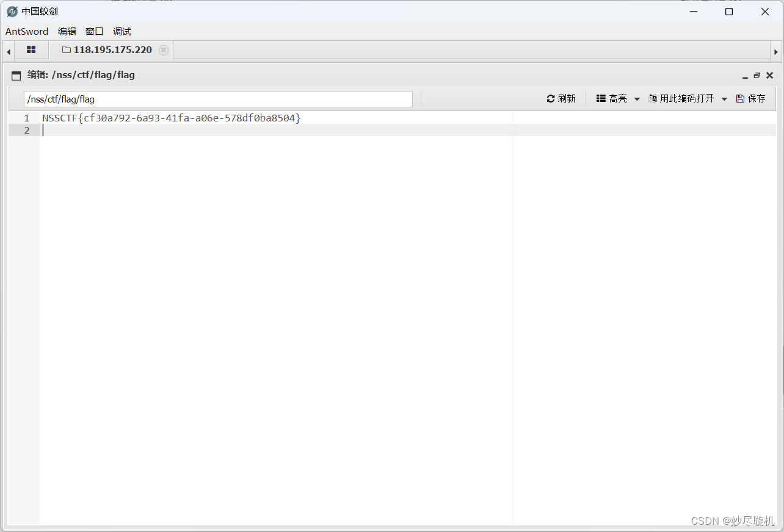
Task: Open the 编辑 menu
Action: (67, 32)
